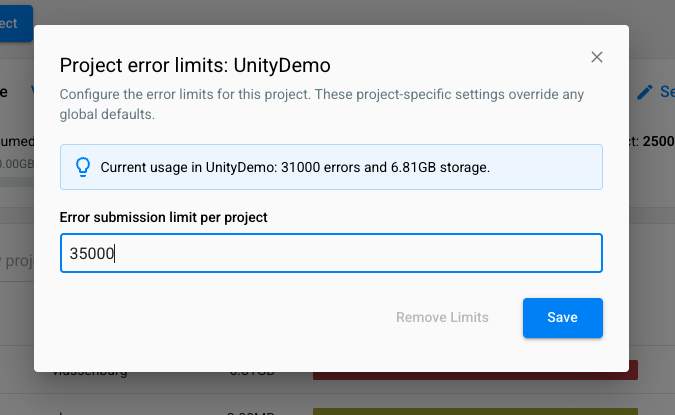
Task: Click the background project search field
Action: (17, 260)
